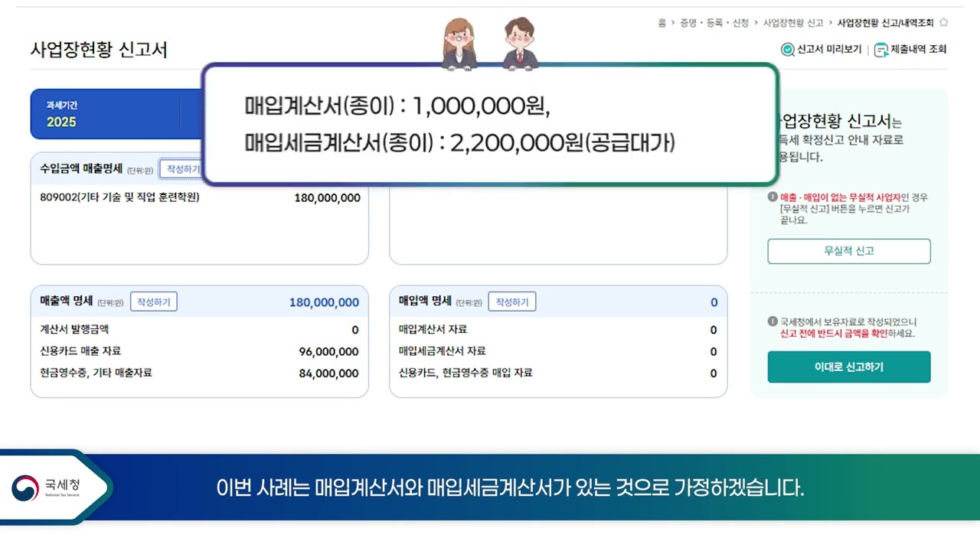980x551 pixels.
Task: Click 작성하기 button for 매입액 명세
Action: coord(512,302)
